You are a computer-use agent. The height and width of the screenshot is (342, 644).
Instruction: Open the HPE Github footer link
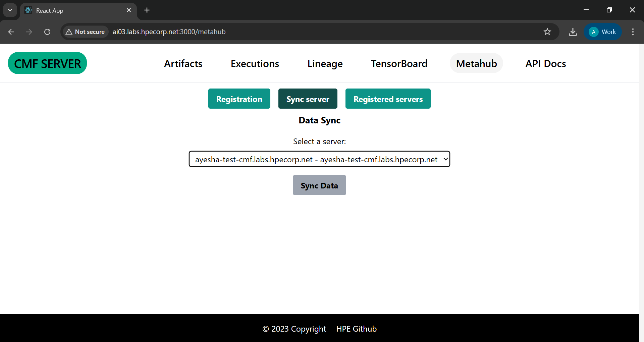pos(357,329)
